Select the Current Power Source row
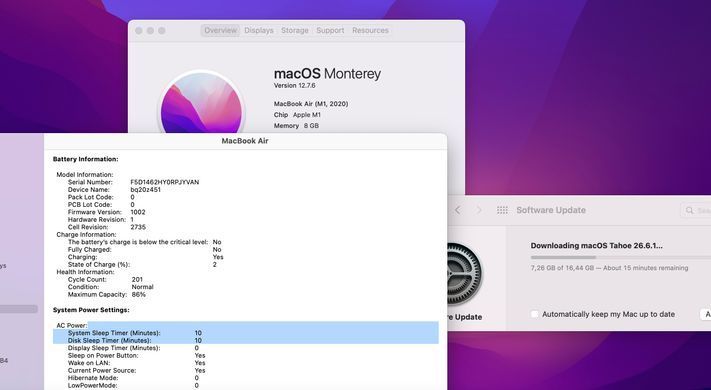 [136, 370]
